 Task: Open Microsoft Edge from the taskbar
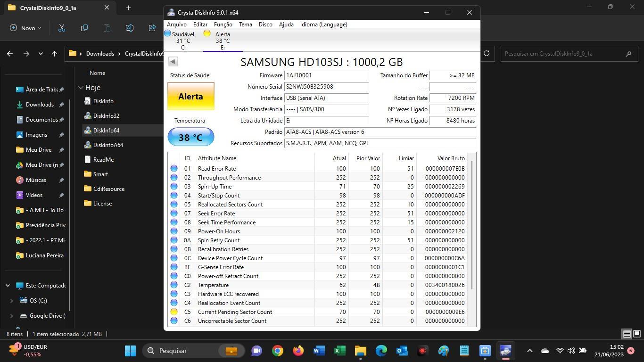[381, 351]
